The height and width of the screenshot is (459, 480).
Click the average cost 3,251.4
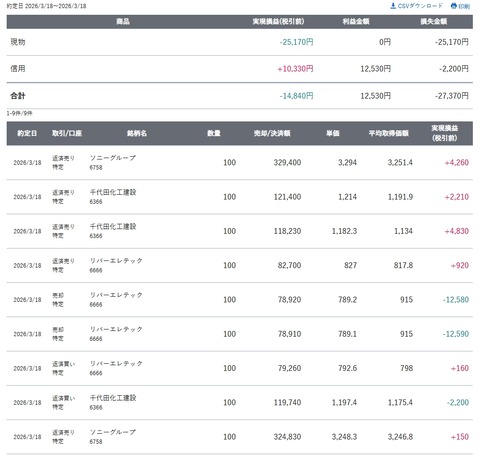pyautogui.click(x=400, y=163)
